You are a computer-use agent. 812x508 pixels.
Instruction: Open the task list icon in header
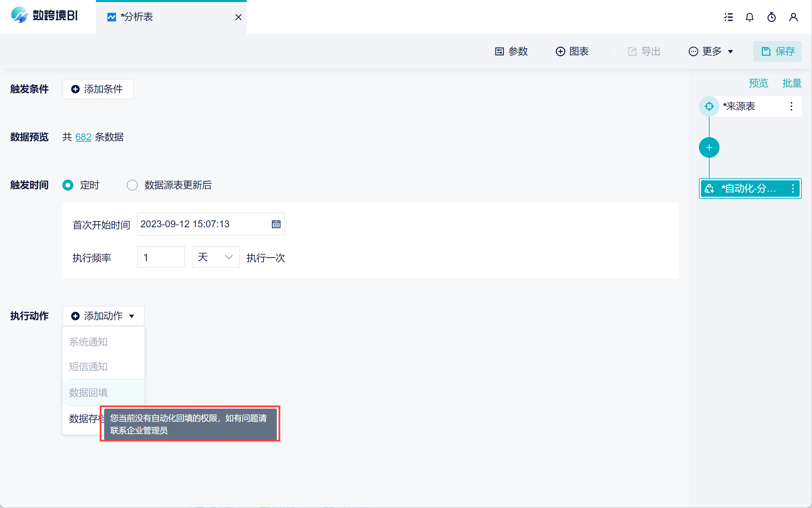(x=728, y=17)
